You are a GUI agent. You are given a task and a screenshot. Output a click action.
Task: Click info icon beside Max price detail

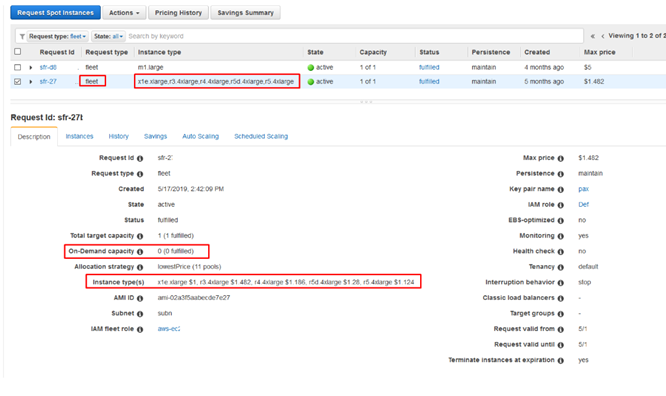tap(561, 158)
